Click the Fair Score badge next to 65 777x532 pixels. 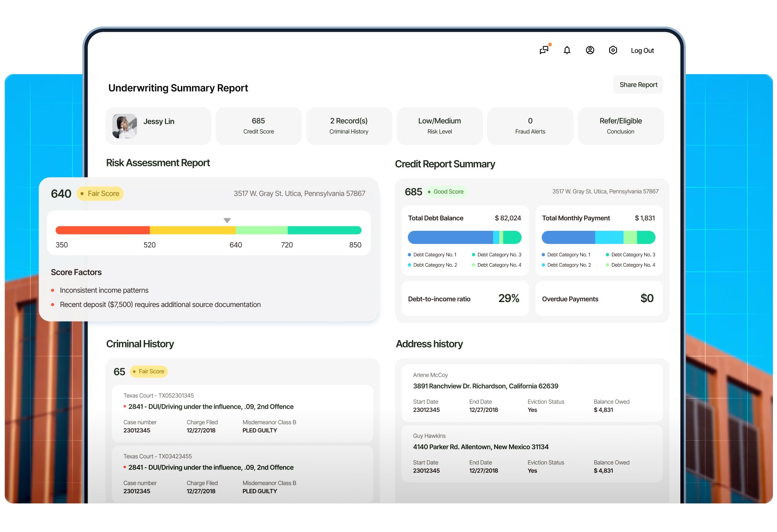point(149,371)
